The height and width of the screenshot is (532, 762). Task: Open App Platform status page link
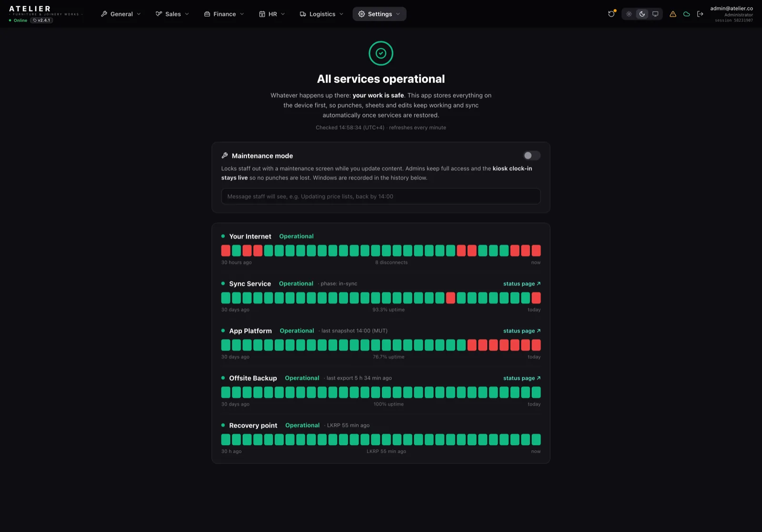(x=522, y=331)
